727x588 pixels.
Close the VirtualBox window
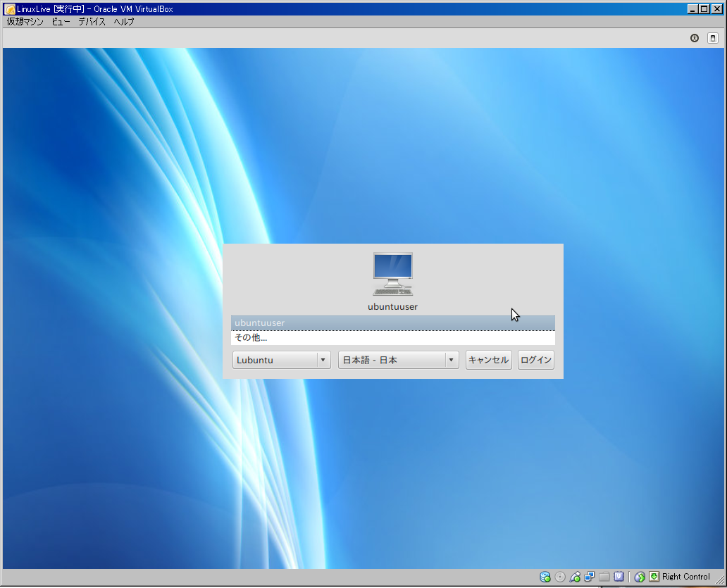[717, 9]
